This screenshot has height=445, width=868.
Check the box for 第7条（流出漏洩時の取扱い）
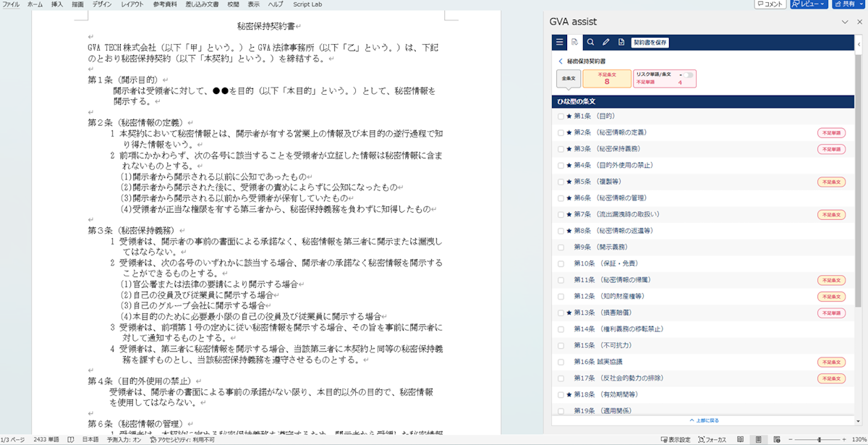[x=561, y=214]
